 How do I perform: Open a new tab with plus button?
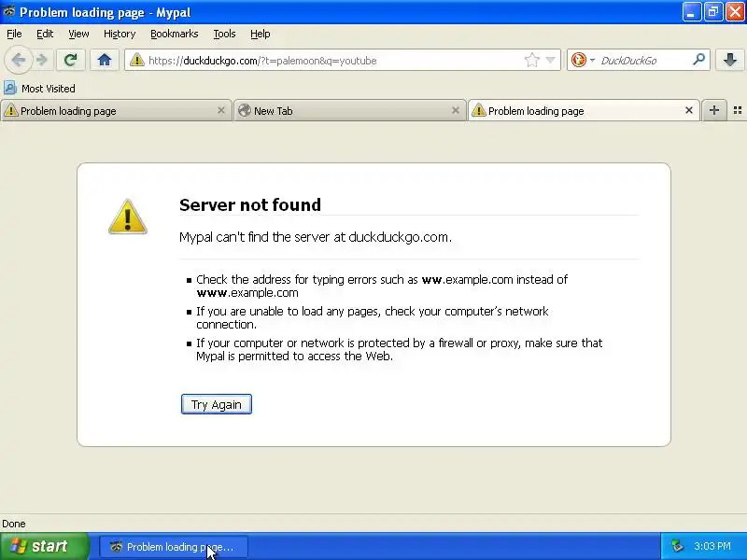713,110
